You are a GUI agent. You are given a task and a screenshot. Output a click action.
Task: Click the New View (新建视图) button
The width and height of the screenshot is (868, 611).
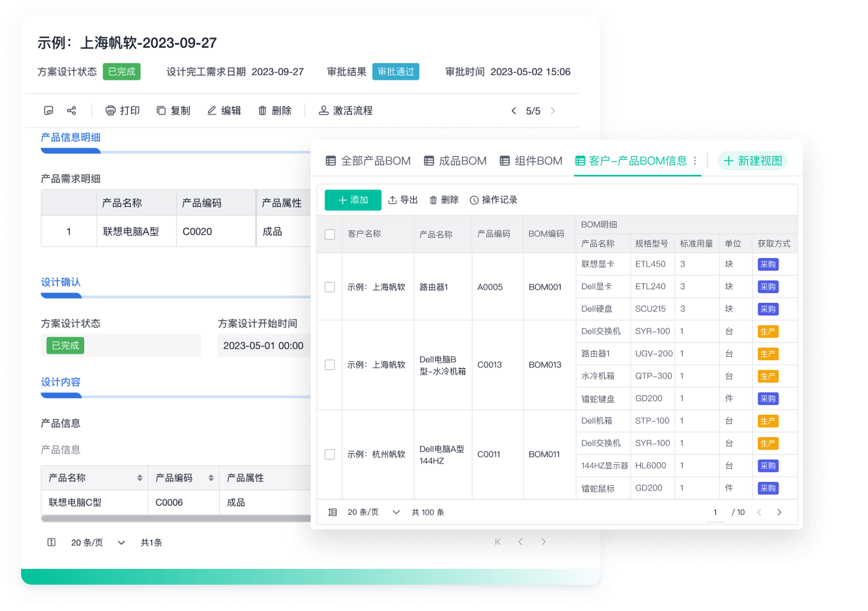click(x=752, y=161)
